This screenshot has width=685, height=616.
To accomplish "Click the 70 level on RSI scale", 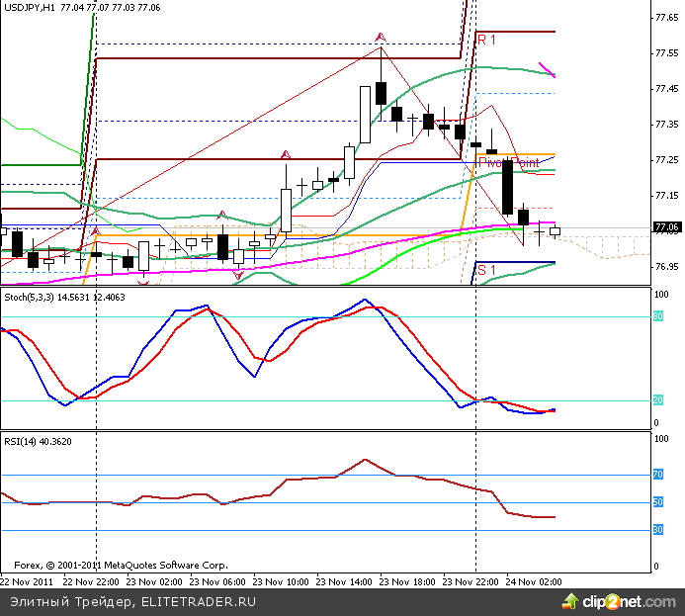I will tap(656, 475).
